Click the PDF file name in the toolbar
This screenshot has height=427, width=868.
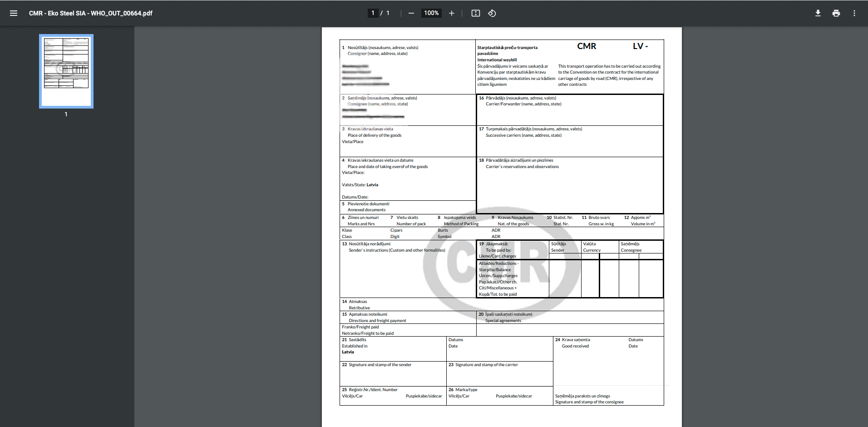point(90,13)
